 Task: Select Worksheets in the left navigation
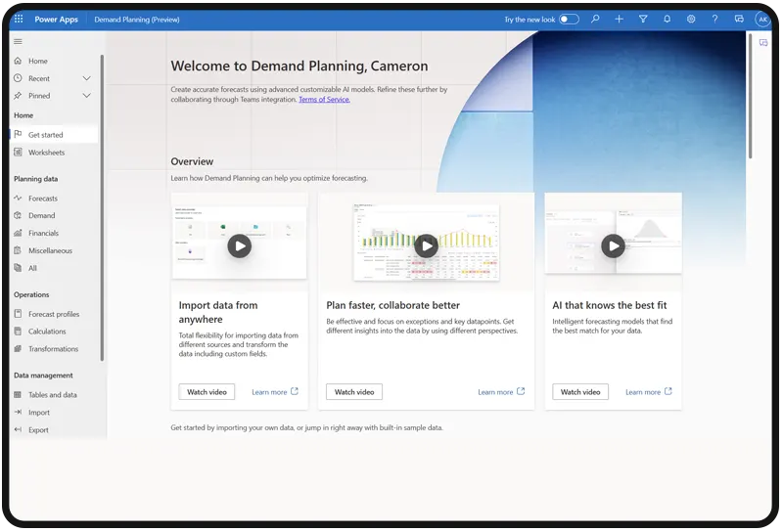click(46, 153)
